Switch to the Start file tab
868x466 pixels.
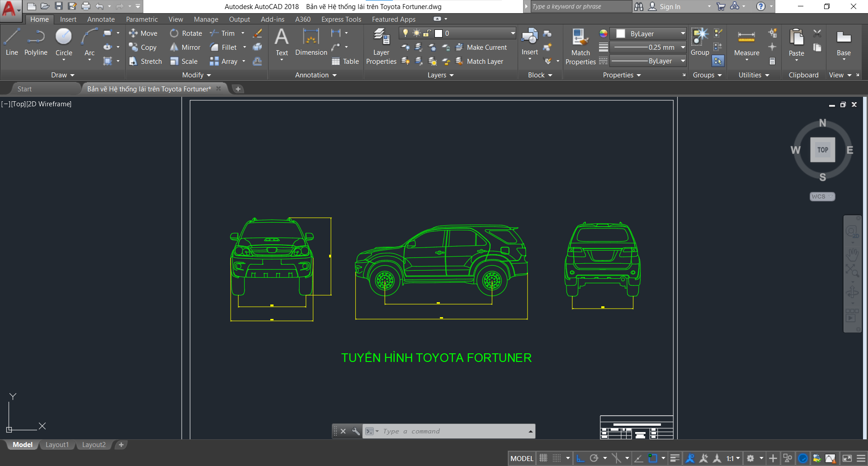tap(25, 89)
